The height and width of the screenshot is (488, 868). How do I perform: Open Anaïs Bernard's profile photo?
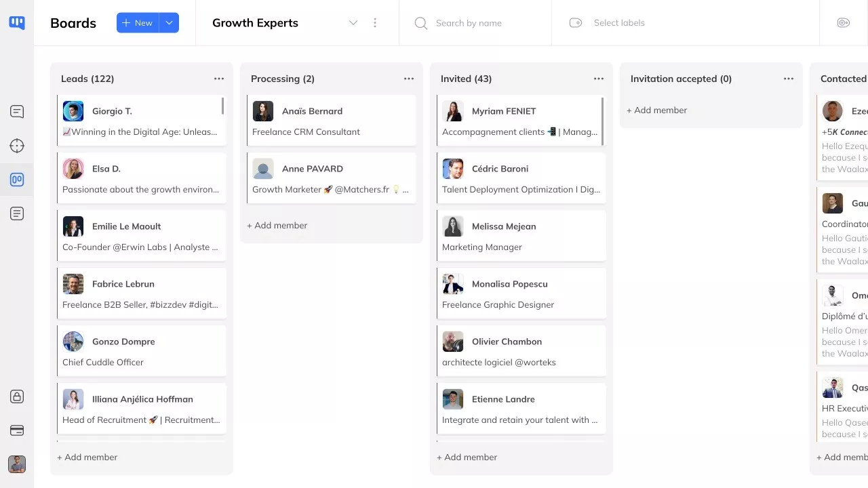pos(263,111)
